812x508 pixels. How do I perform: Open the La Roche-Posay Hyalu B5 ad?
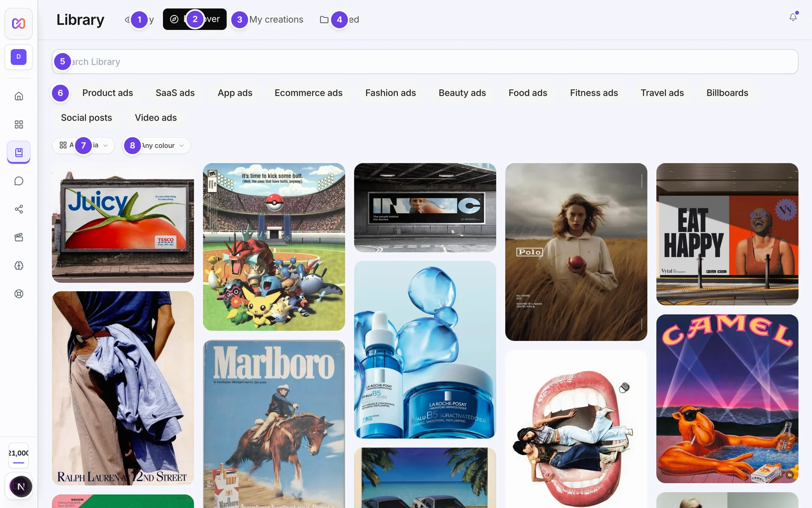tap(425, 350)
